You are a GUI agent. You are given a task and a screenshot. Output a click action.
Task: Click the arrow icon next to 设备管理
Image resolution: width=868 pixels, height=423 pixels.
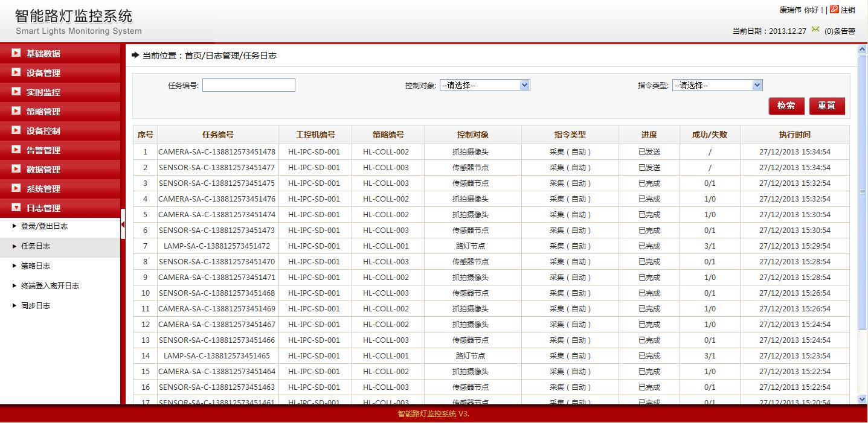tap(16, 72)
